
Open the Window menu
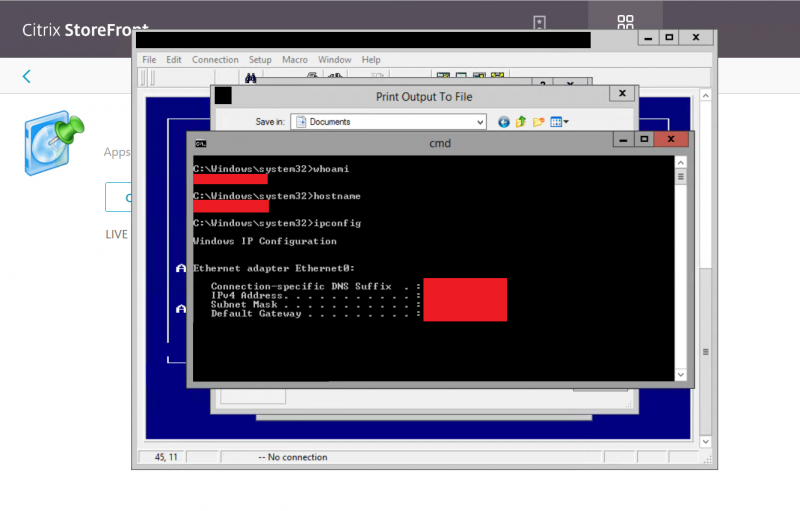[x=335, y=60]
